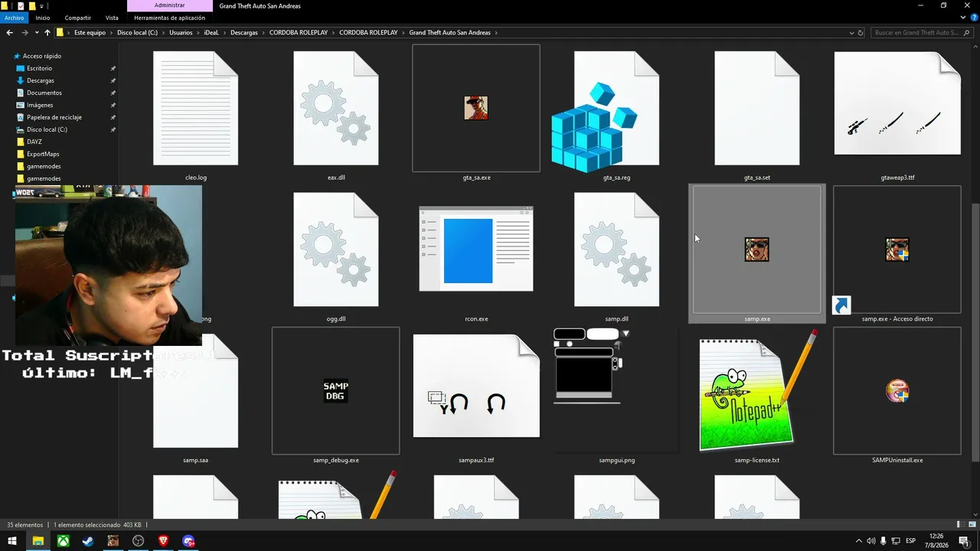Open Documentos in the sidebar
This screenshot has height=551, width=980.
[44, 93]
